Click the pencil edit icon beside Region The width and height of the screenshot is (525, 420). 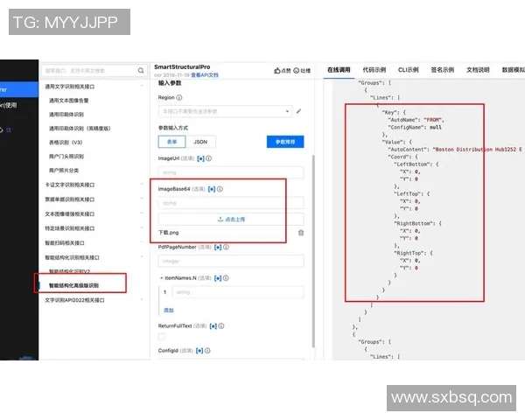point(299,112)
